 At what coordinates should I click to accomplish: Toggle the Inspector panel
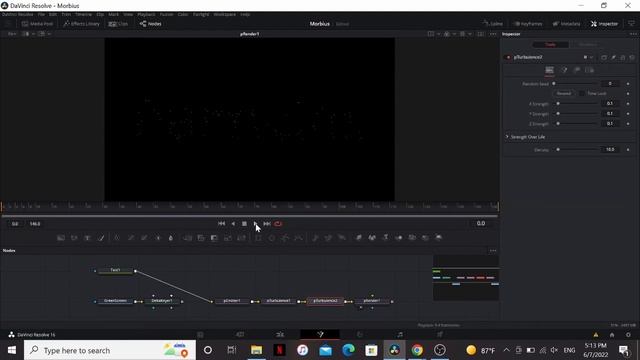click(604, 24)
